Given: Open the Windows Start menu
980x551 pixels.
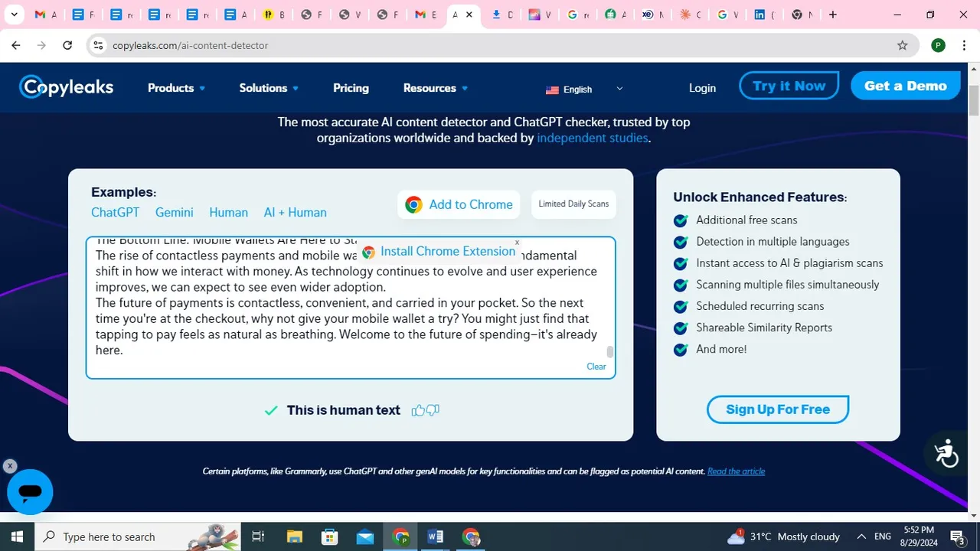Looking at the screenshot, I should pos(17,536).
